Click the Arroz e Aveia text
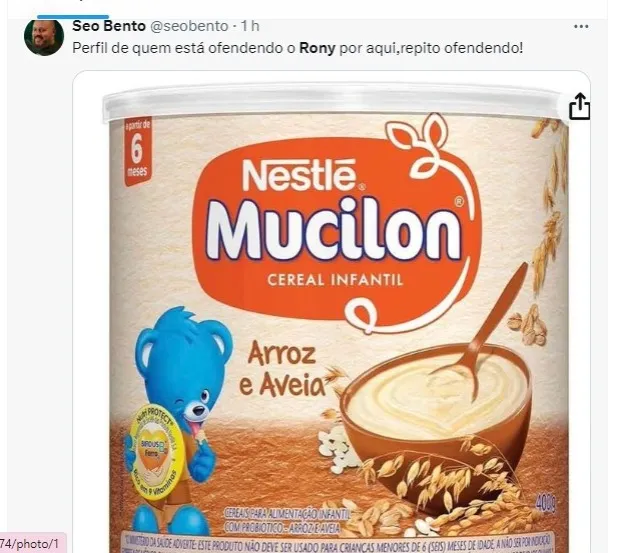Viewport: 619px width, 553px height. point(283,369)
